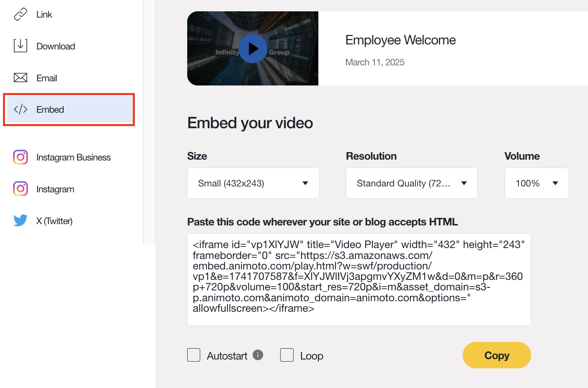Screen dimensions: 588x388
Task: Click the X (Twitter) bird icon
Action: (x=21, y=220)
